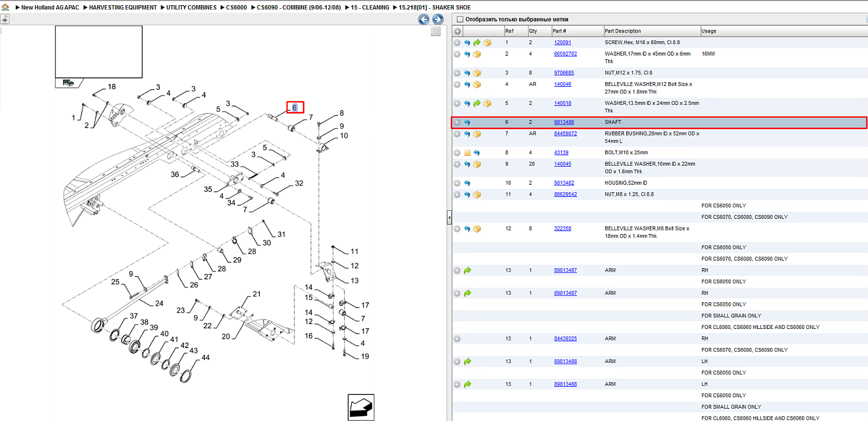
Task: Select callout 44 in the diagram
Action: pyautogui.click(x=205, y=358)
